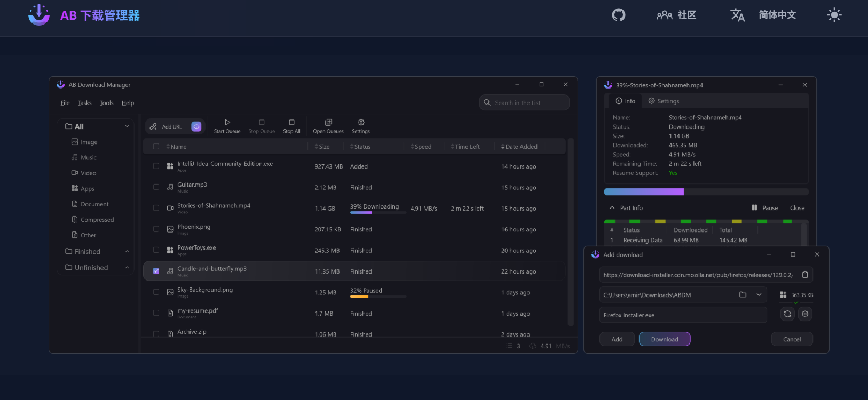The image size is (868, 400).
Task: Sort list by Status column
Action: (x=360, y=147)
